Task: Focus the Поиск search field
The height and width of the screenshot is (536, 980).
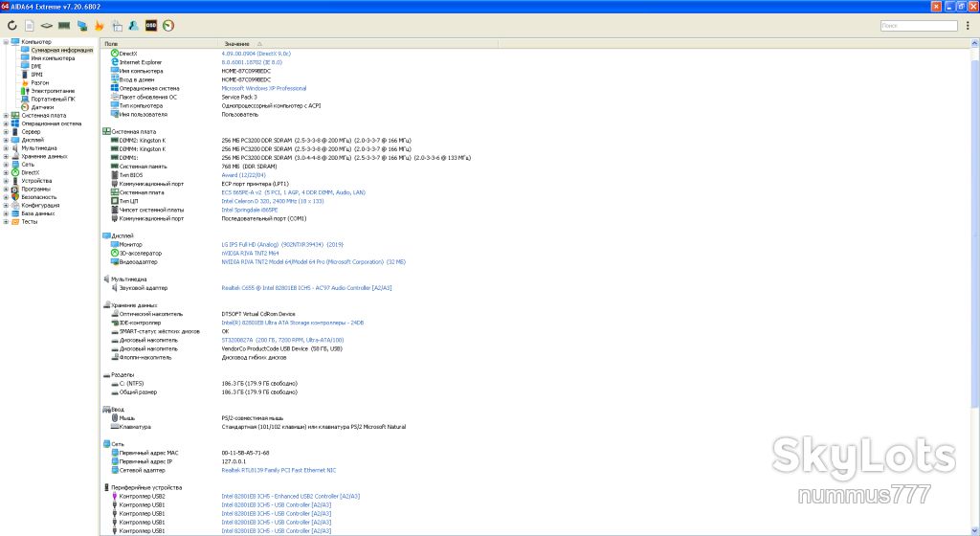Action: 919,26
